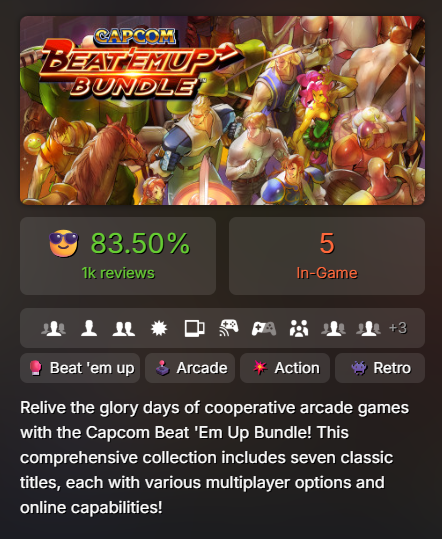Click the Capcom logo in the banner
442x539 pixels.
pyautogui.click(x=135, y=36)
